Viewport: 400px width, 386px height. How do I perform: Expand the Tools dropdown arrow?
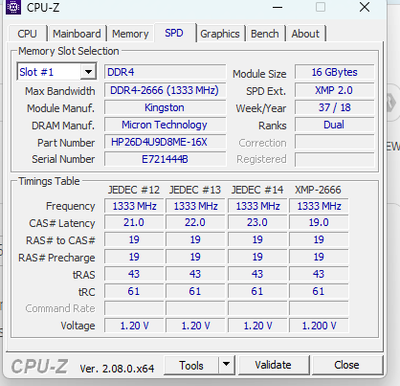pos(226,364)
